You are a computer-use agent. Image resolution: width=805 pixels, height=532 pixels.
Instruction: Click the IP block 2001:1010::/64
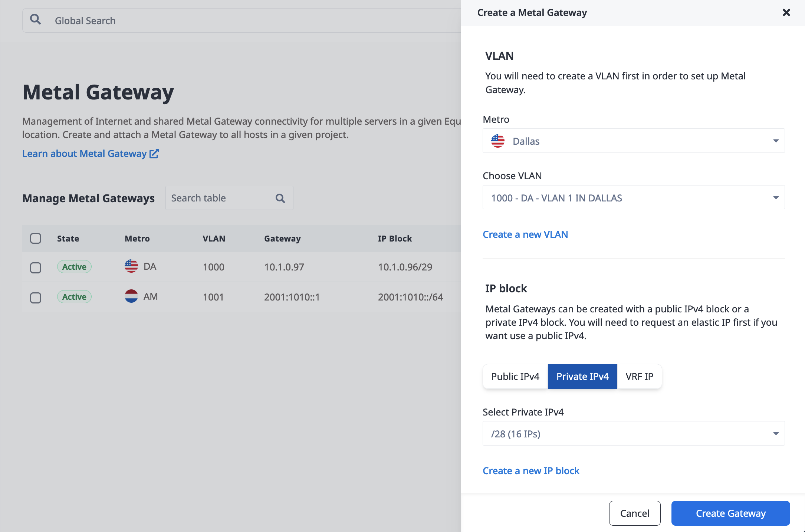click(x=411, y=297)
